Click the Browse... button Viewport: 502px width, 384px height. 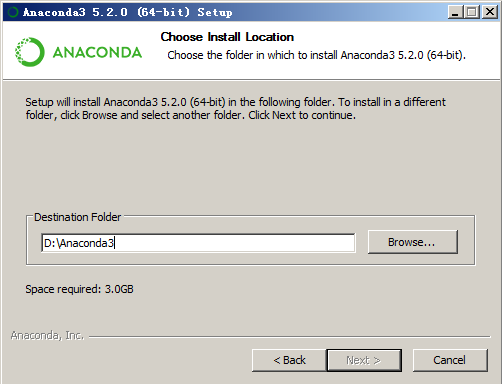tap(413, 242)
